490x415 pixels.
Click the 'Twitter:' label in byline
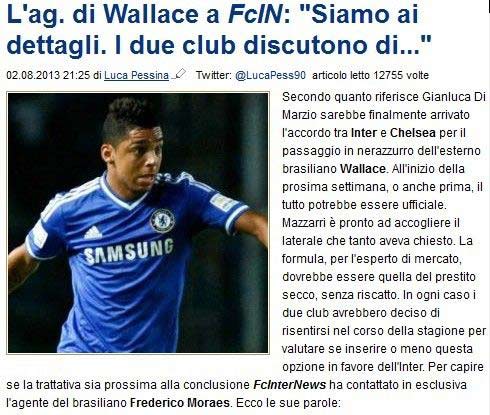(x=214, y=75)
